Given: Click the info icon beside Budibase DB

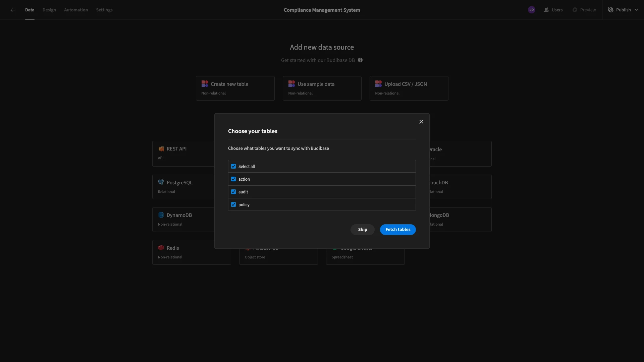Looking at the screenshot, I should click(x=360, y=60).
